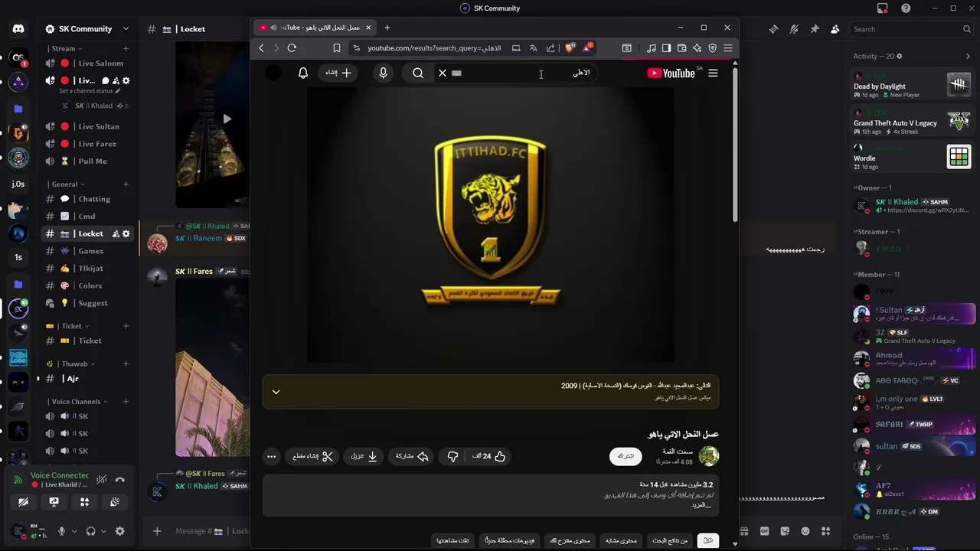Screen dimensions: 980x551
Task: Add a channel to Voice Channels category
Action: [x=126, y=401]
